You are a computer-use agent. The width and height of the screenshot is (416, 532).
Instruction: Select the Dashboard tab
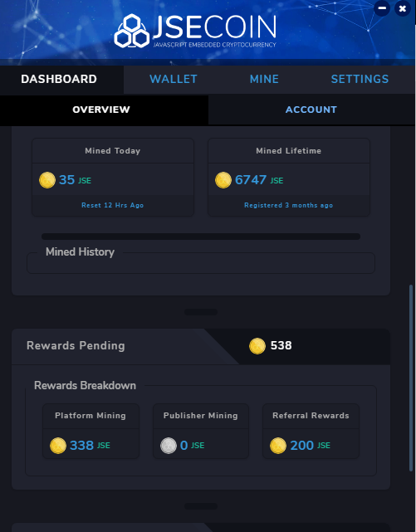(x=59, y=79)
